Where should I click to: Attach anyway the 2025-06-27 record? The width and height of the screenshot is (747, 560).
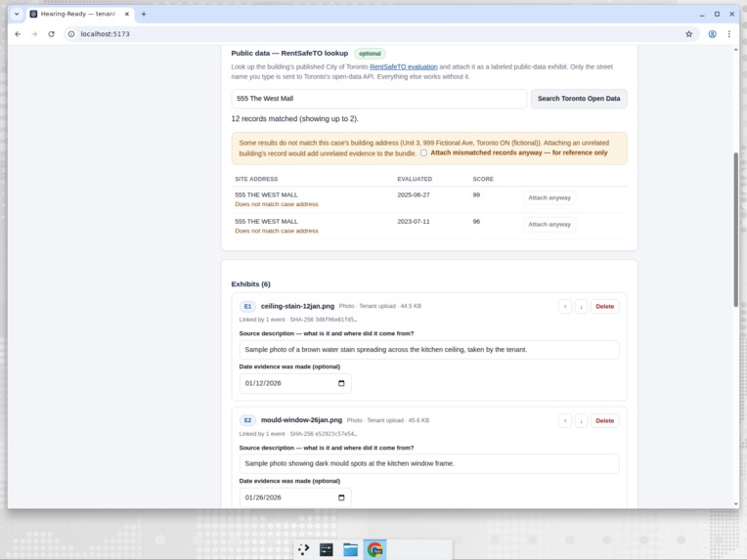[x=549, y=197]
